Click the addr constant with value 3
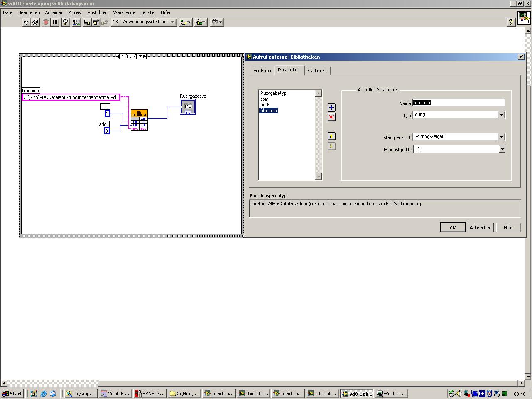 107,131
